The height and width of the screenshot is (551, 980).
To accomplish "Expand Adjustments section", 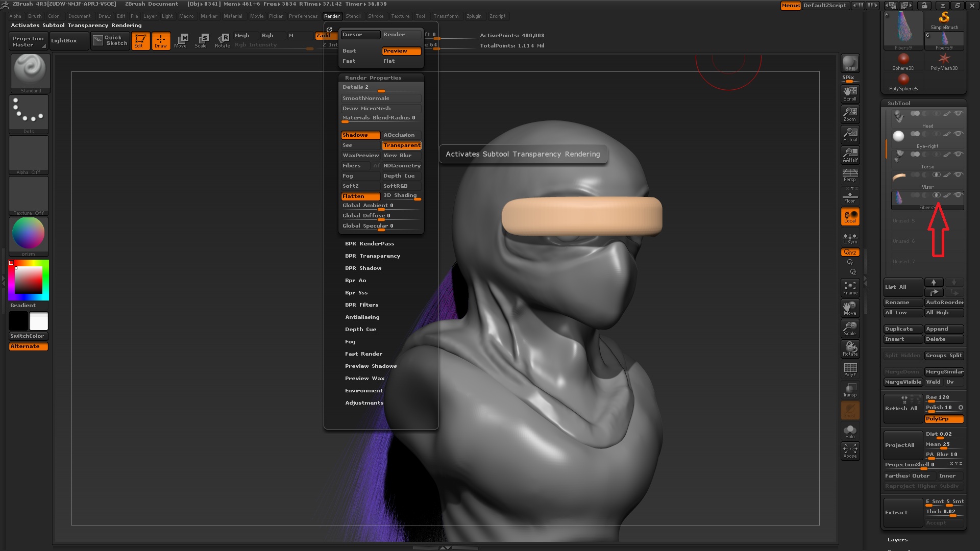I will [x=364, y=403].
